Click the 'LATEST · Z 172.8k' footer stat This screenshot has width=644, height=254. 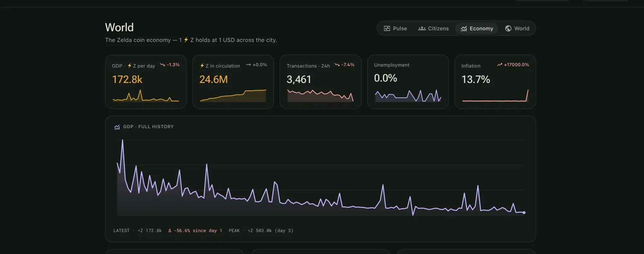coord(137,231)
